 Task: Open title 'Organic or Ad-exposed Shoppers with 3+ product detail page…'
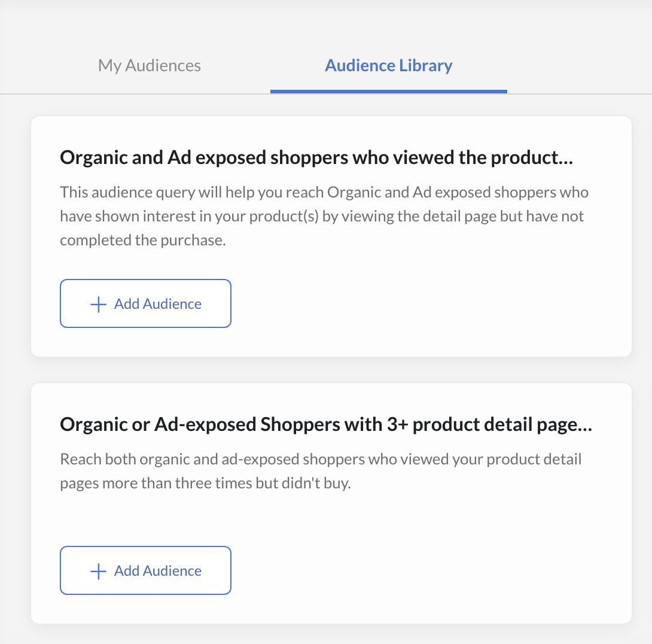(x=326, y=425)
